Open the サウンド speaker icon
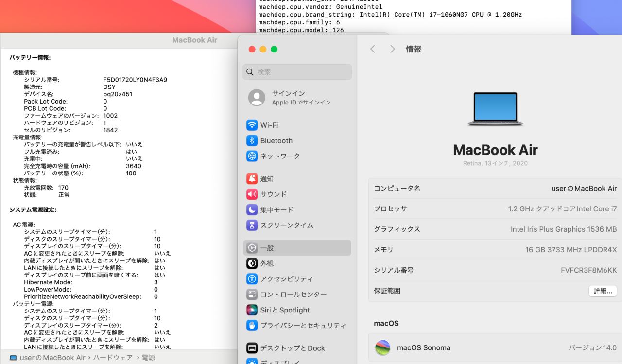 (x=252, y=194)
